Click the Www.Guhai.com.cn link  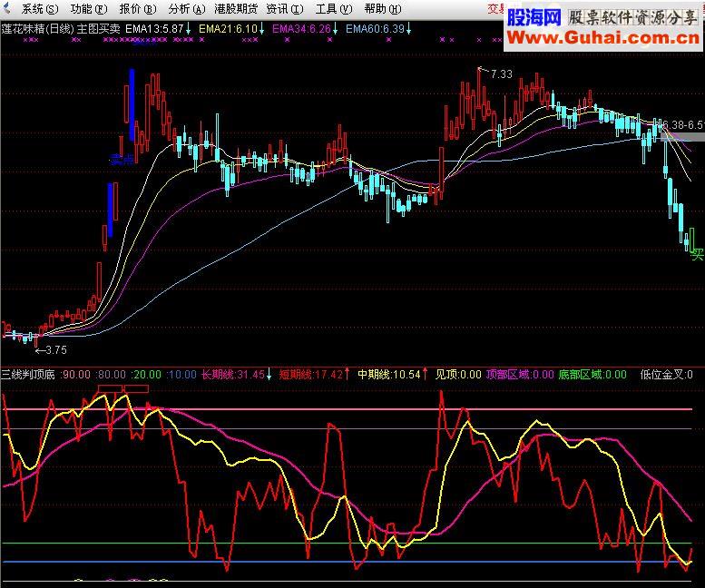pyautogui.click(x=603, y=37)
